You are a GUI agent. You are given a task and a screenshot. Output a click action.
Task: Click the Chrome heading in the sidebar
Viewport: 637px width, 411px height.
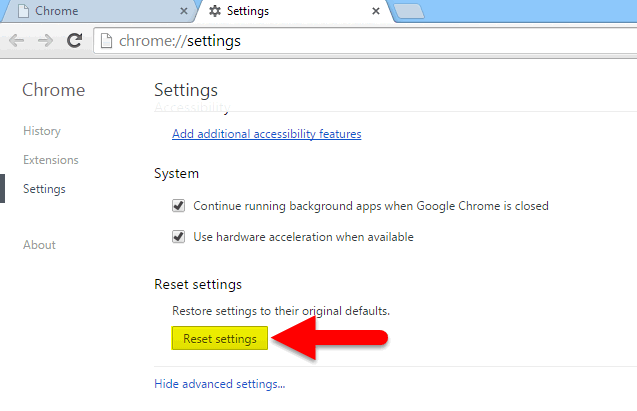[x=54, y=90]
